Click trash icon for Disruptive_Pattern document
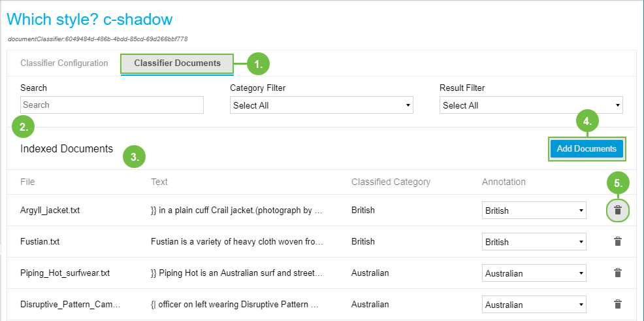 pos(617,304)
